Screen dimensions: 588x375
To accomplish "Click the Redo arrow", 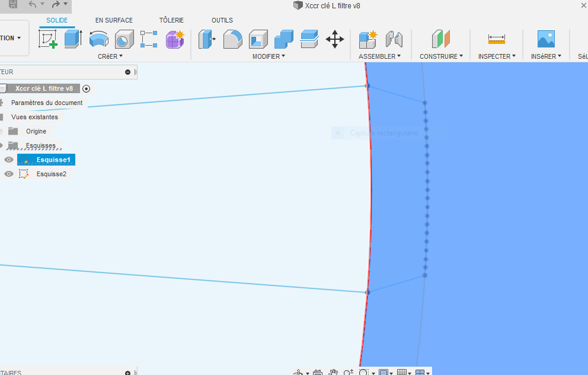I will [x=56, y=5].
